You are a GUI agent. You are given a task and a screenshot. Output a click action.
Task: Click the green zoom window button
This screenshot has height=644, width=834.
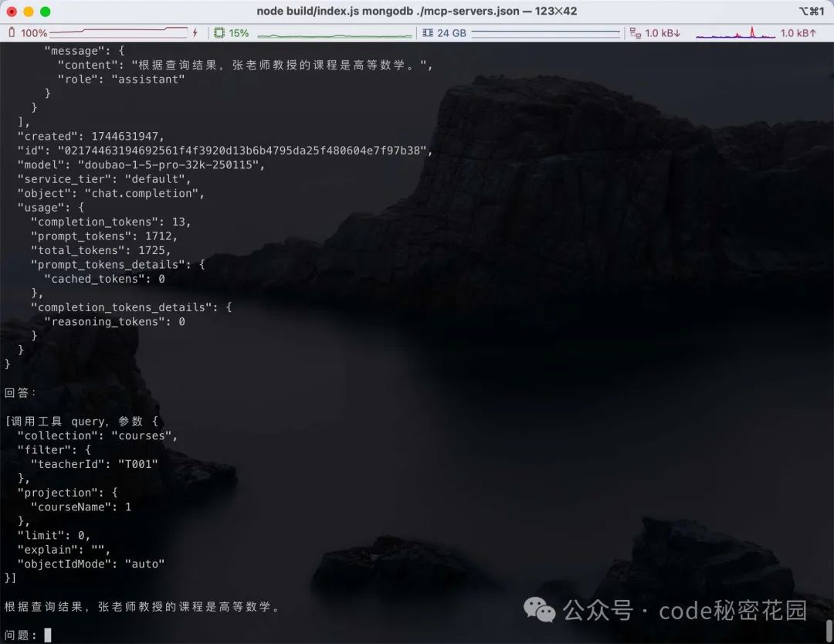[46, 11]
